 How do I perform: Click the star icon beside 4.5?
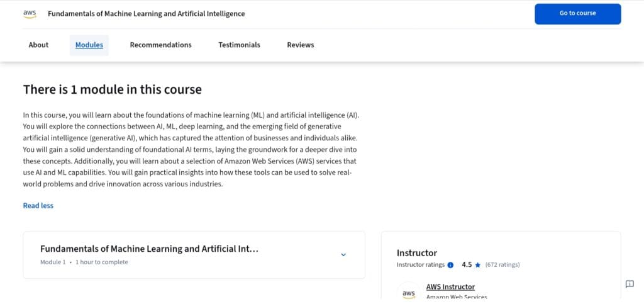(x=478, y=265)
